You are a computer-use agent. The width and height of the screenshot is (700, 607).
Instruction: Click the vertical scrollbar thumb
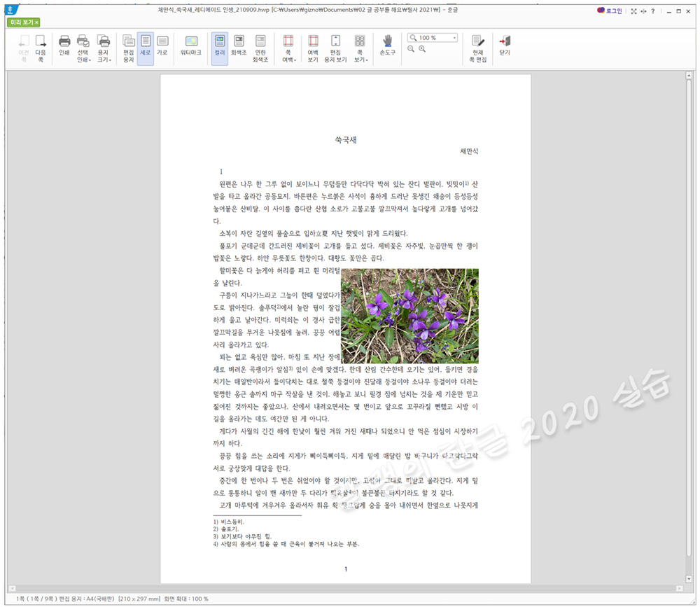(x=688, y=318)
